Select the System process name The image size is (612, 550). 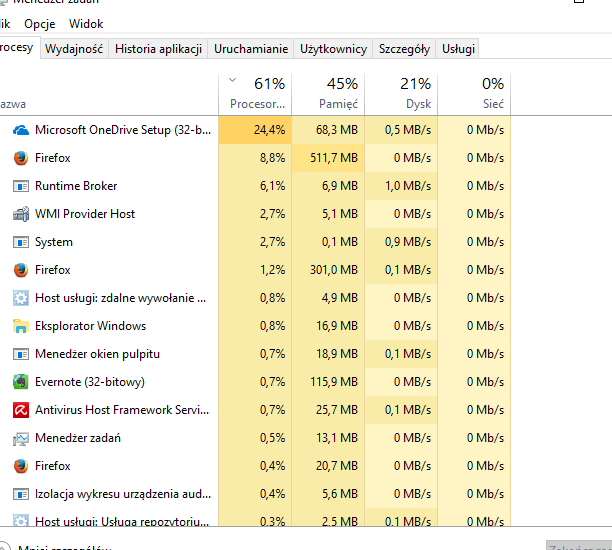pyautogui.click(x=54, y=242)
